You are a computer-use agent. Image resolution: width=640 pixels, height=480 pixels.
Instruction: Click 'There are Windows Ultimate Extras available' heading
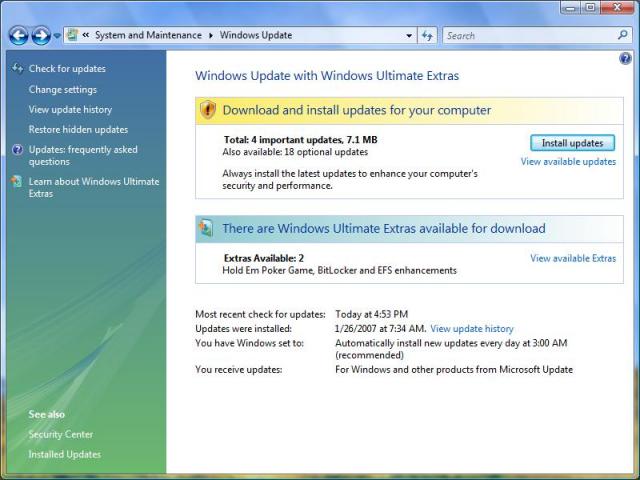coord(384,228)
